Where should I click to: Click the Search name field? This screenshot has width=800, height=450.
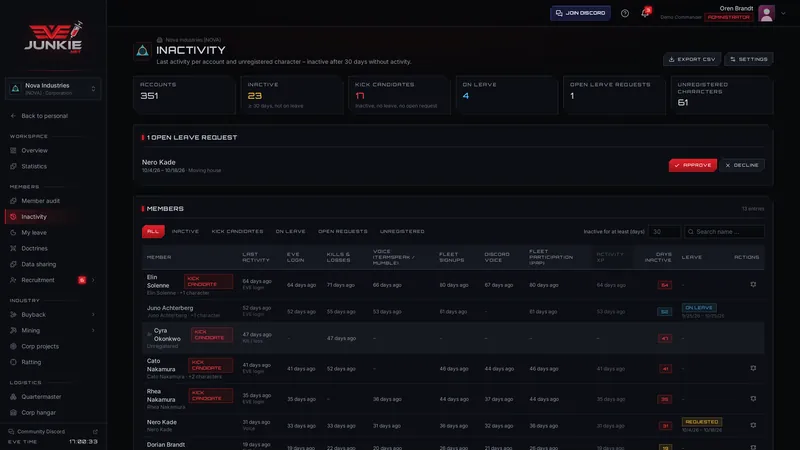click(724, 232)
